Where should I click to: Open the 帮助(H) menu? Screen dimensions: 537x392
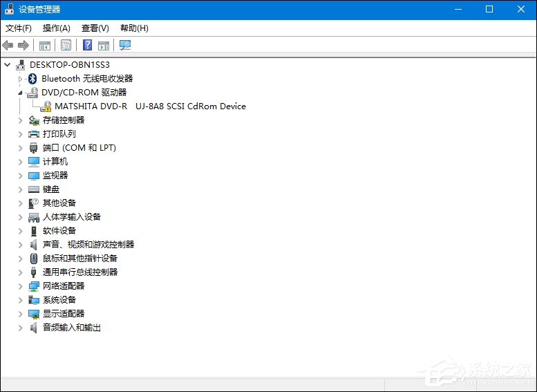click(x=134, y=28)
